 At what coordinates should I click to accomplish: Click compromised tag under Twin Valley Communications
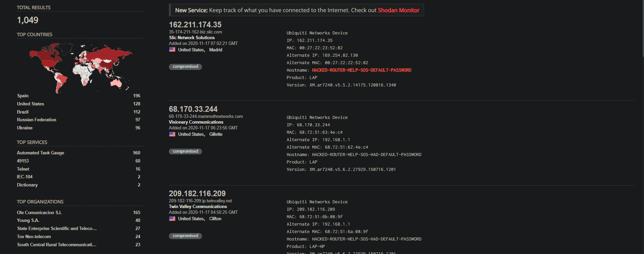point(185,236)
